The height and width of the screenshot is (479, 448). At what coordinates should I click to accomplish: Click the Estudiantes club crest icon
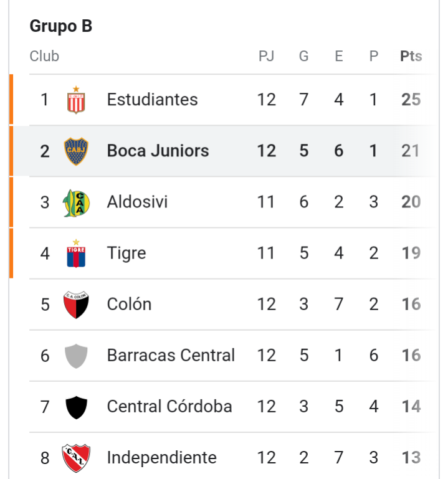coord(76,100)
